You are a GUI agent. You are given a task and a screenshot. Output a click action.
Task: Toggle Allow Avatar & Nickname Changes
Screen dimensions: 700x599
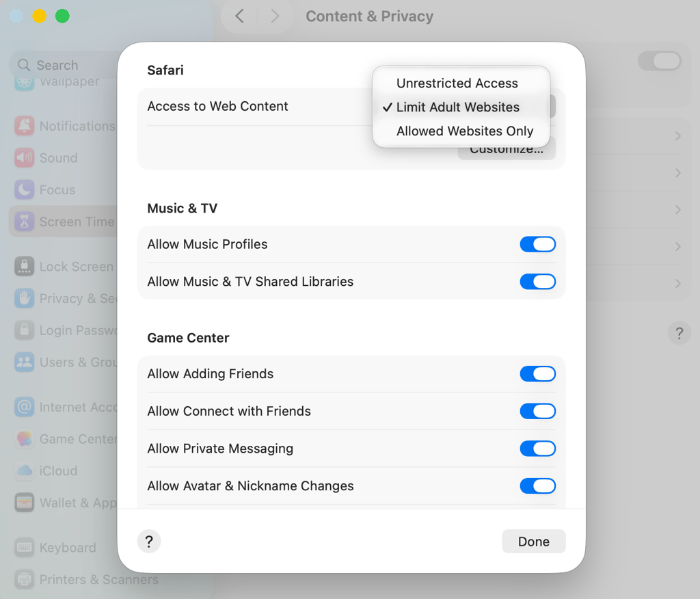[537, 485]
